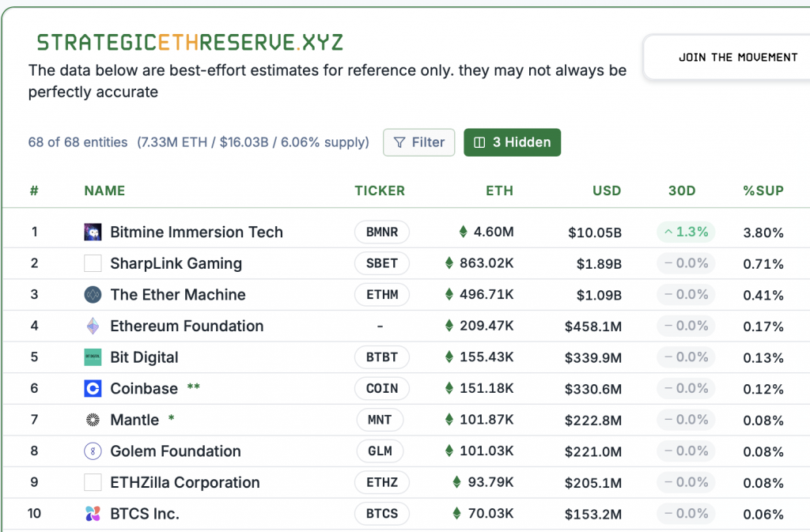Click the Coinbase blue logo icon
Screen dimensions: 810x532
tap(93, 389)
